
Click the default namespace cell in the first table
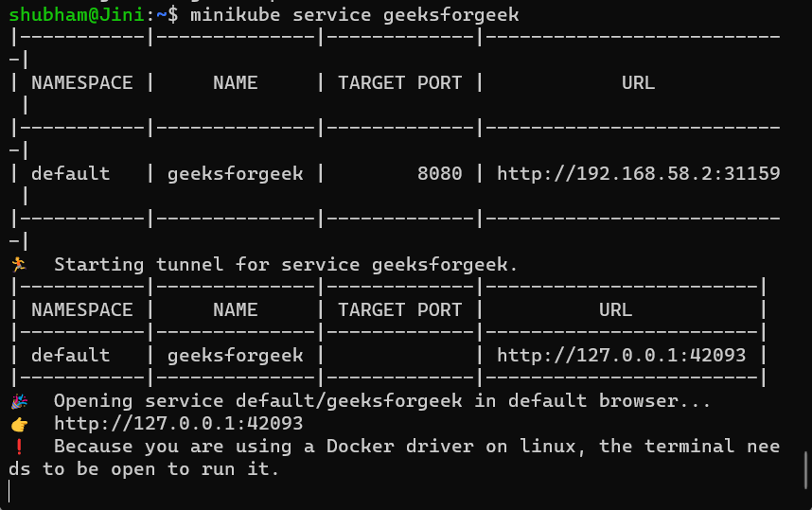[x=70, y=173]
